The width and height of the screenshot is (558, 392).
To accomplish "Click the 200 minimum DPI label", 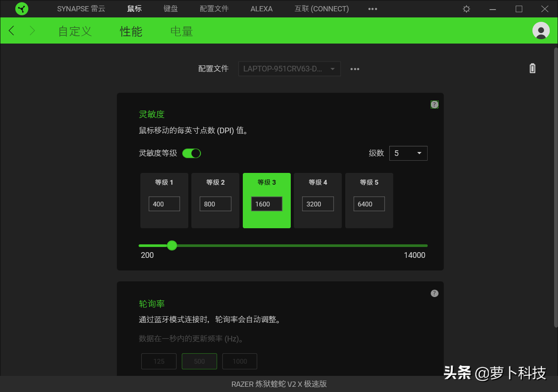I will click(147, 255).
